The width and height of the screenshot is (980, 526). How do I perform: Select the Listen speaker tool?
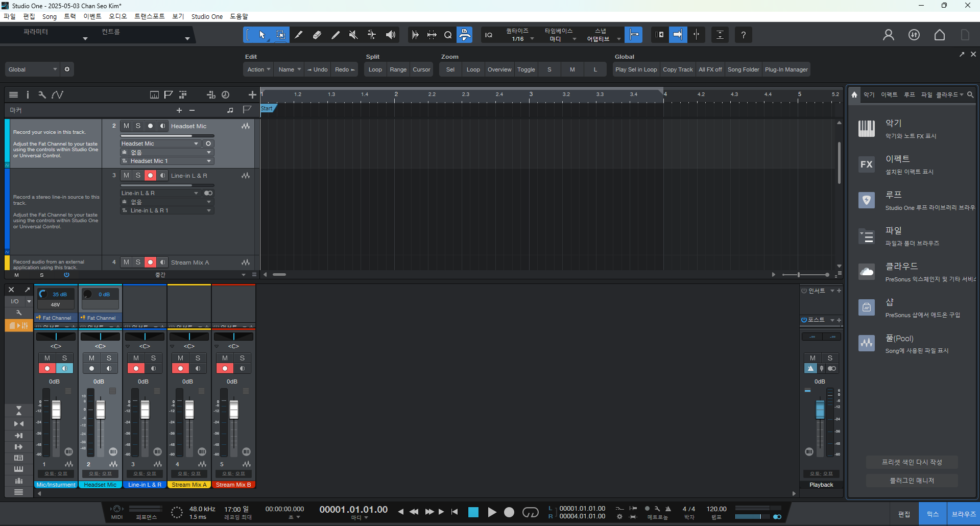pos(391,35)
